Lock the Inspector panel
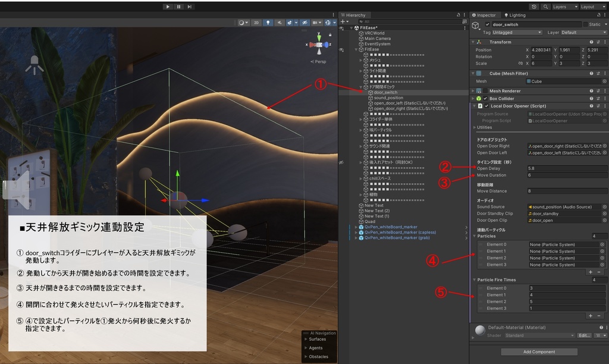Viewport: 609px width, 364px height. pos(598,15)
